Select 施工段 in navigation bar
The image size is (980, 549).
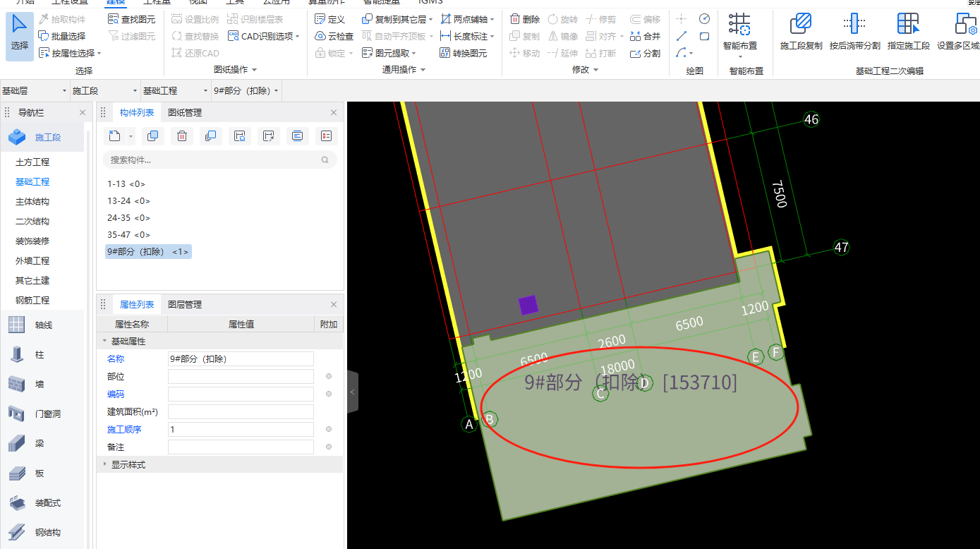[42, 138]
